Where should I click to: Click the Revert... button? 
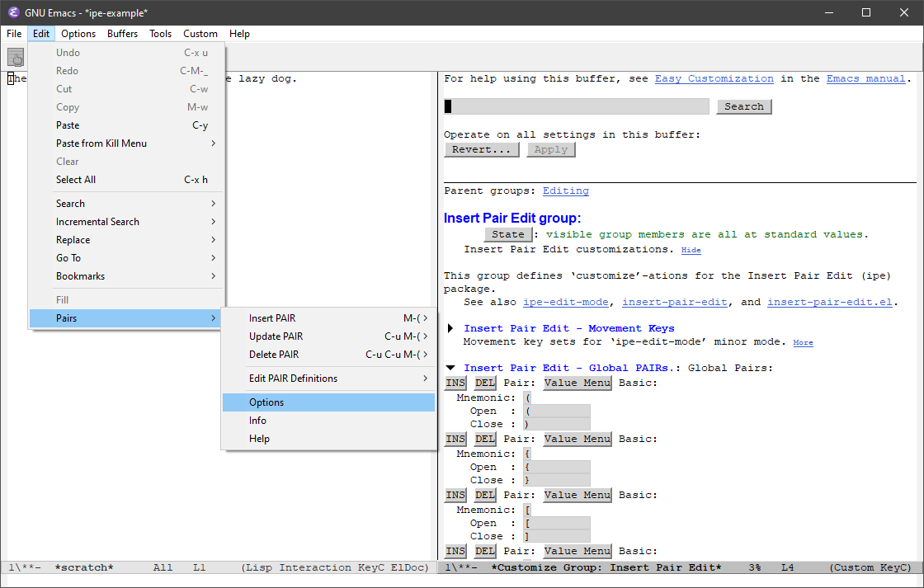coord(482,149)
